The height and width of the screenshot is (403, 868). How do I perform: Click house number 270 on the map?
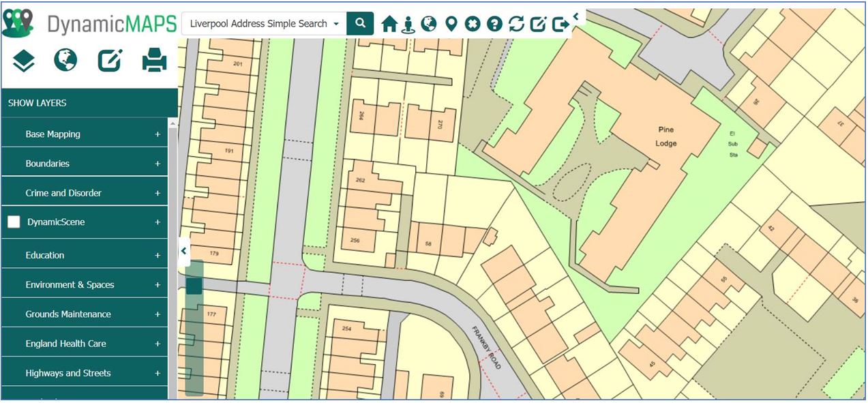[440, 125]
